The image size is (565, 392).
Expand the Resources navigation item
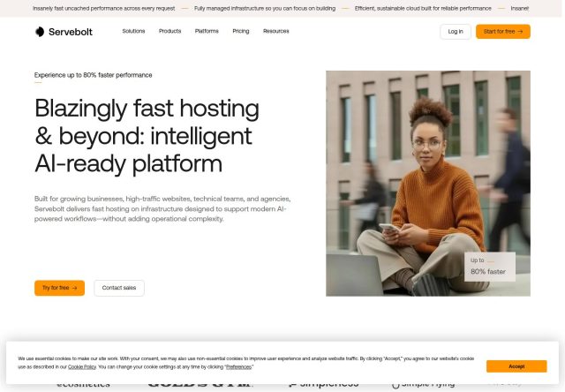click(x=275, y=32)
